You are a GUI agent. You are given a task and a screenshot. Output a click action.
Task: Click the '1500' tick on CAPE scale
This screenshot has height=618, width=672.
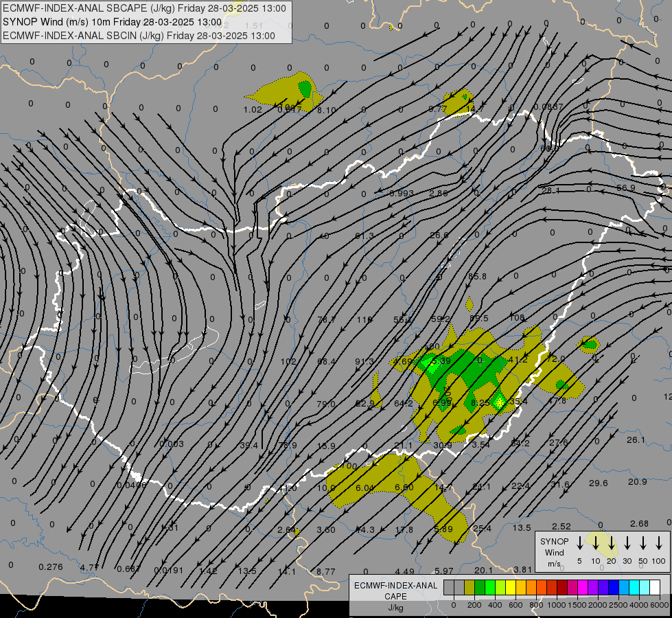tap(577, 605)
